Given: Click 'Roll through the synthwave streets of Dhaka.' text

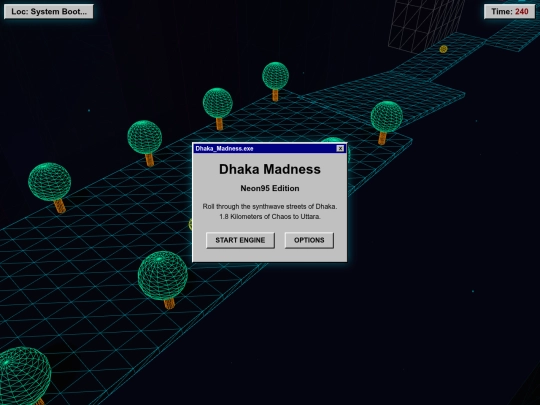Looking at the screenshot, I should [270, 207].
